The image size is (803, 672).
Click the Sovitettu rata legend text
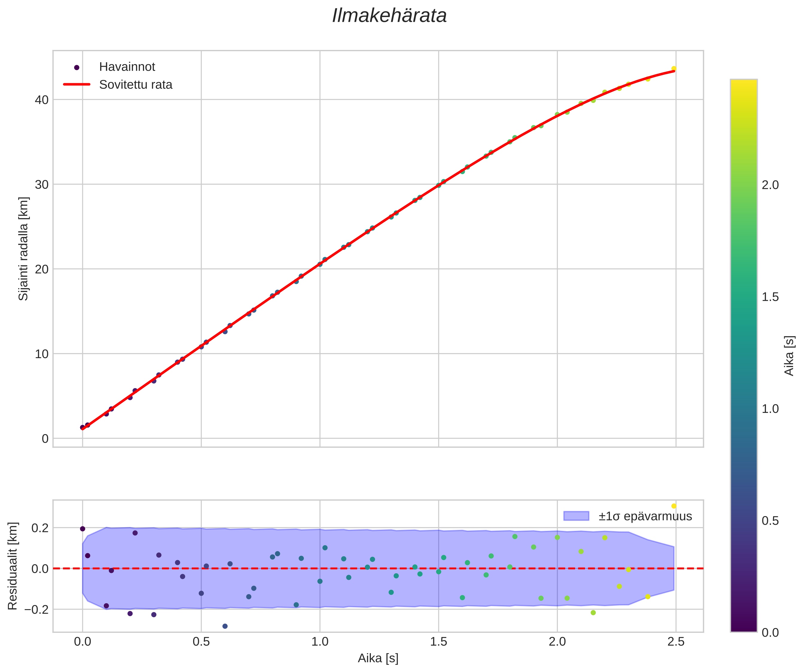pos(136,85)
